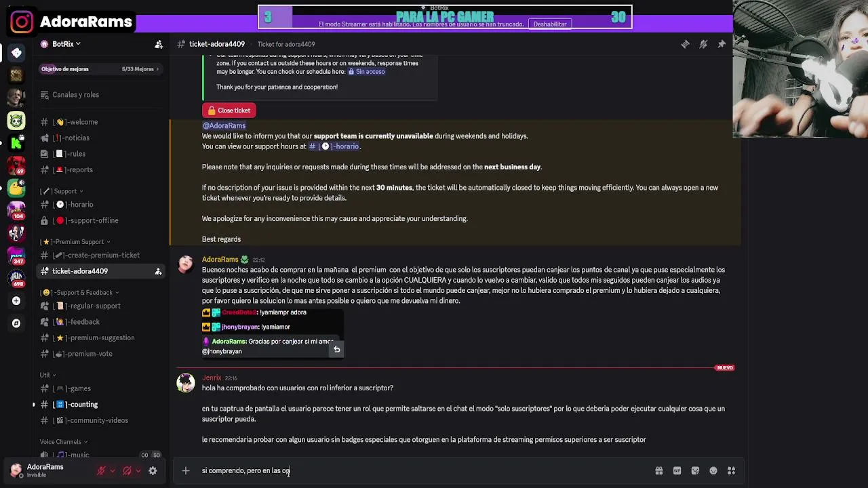
Task: Open the emoji picker
Action: (x=713, y=470)
